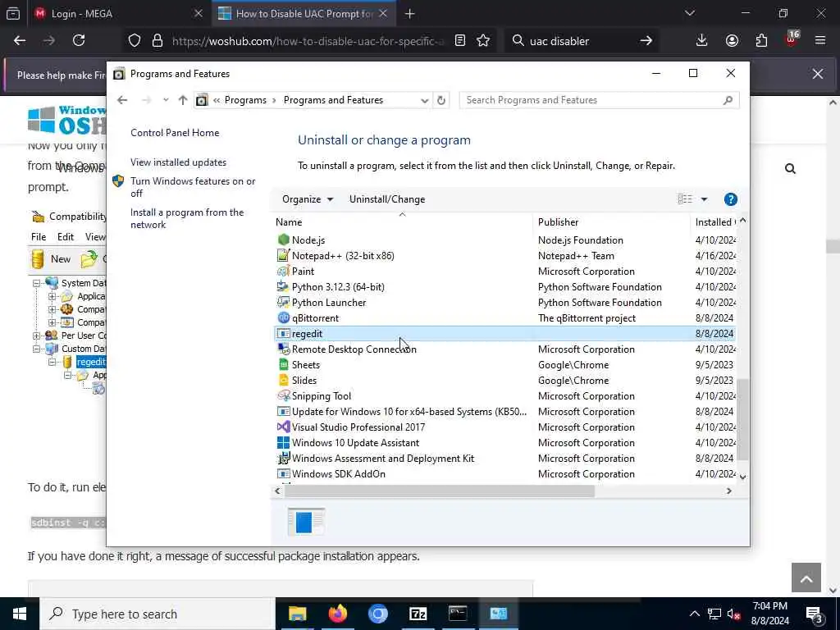This screenshot has width=840, height=630.
Task: Show hidden system tray icons
Action: (694, 614)
